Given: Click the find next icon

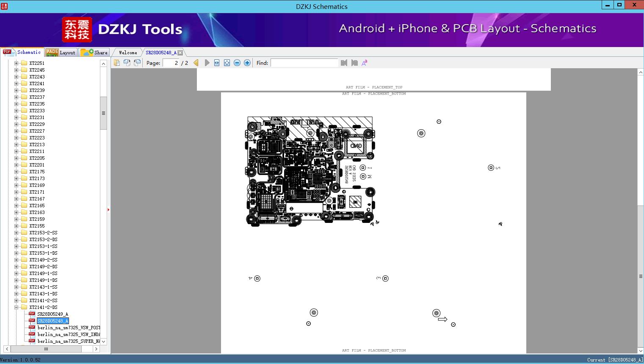Looking at the screenshot, I should point(354,63).
